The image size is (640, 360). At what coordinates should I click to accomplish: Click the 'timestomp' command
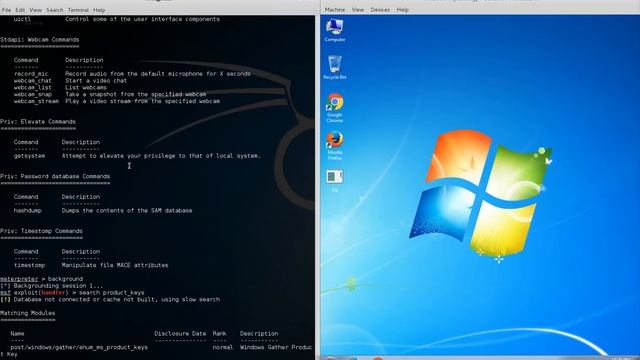[x=29, y=265]
